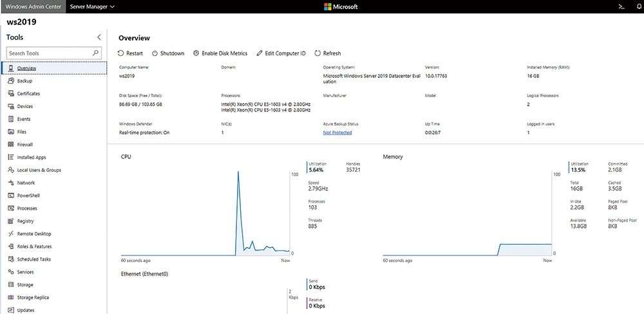
Task: Click the Processes icon
Action: pyautogui.click(x=11, y=208)
